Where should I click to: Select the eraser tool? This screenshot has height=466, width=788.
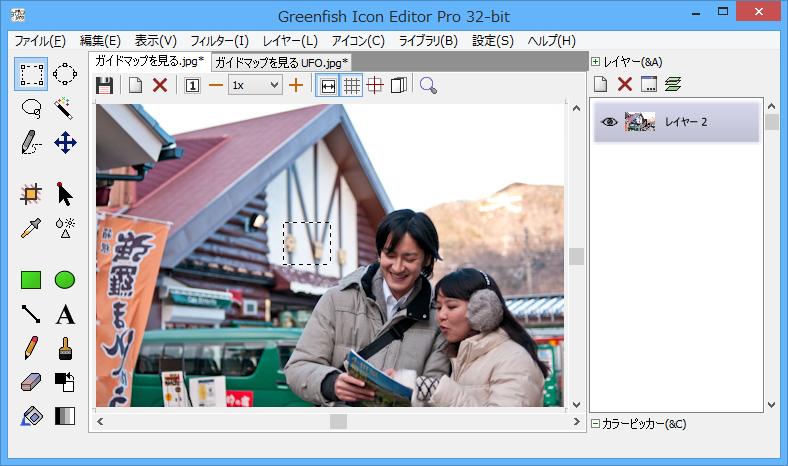coord(31,382)
